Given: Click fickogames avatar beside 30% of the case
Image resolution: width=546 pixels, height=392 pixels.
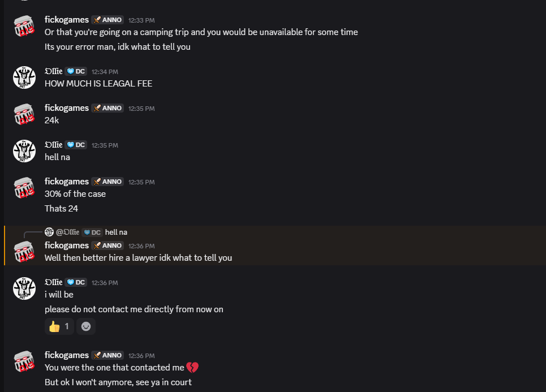Looking at the screenshot, I should [x=24, y=188].
